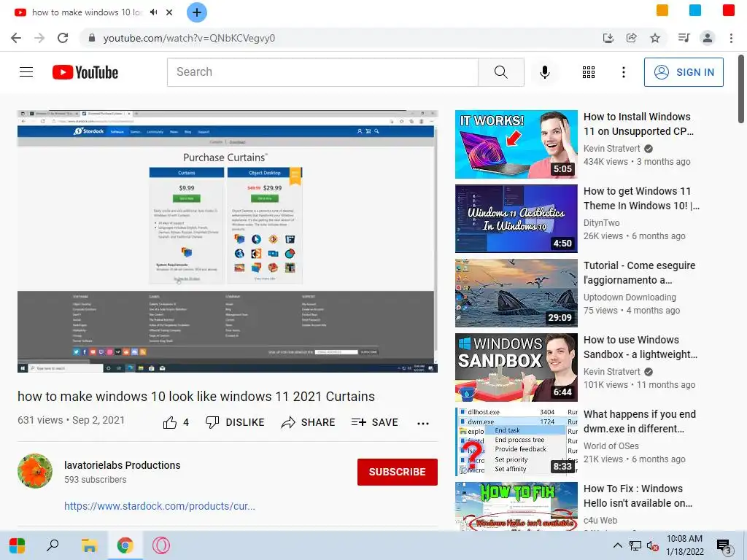Click the video player area

click(x=228, y=241)
